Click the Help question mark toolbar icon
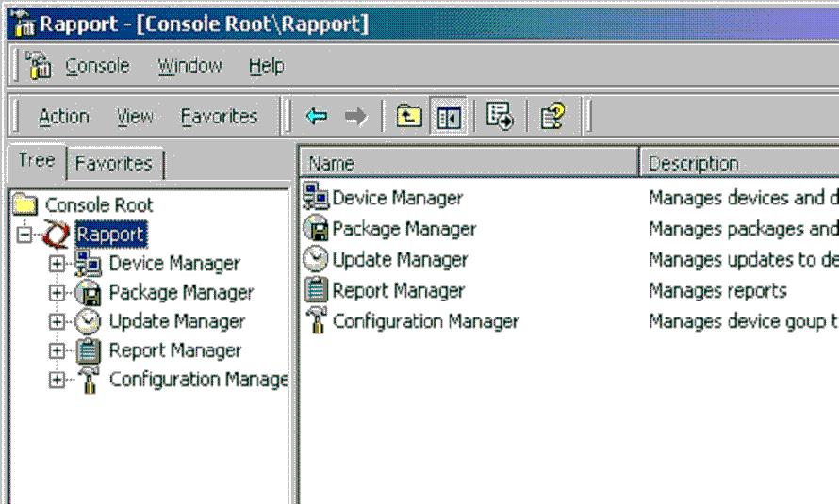The width and height of the screenshot is (839, 504). (x=552, y=116)
